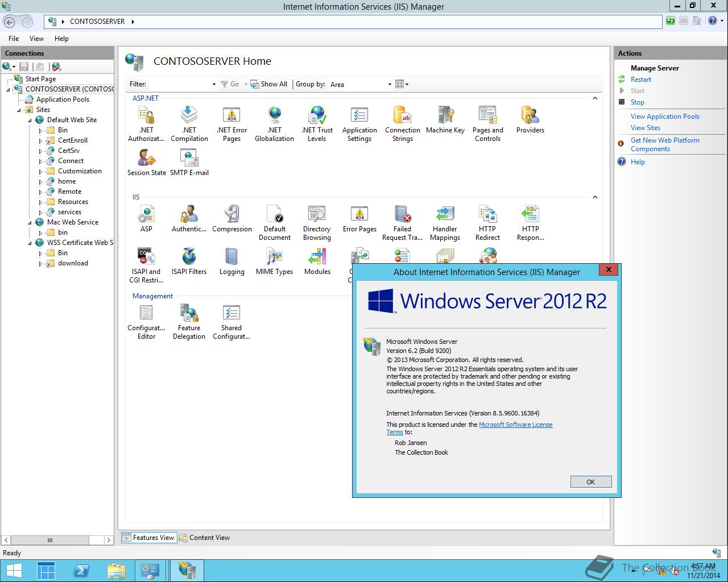The width and height of the screenshot is (728, 582).
Task: Open the Help menu
Action: 61,39
